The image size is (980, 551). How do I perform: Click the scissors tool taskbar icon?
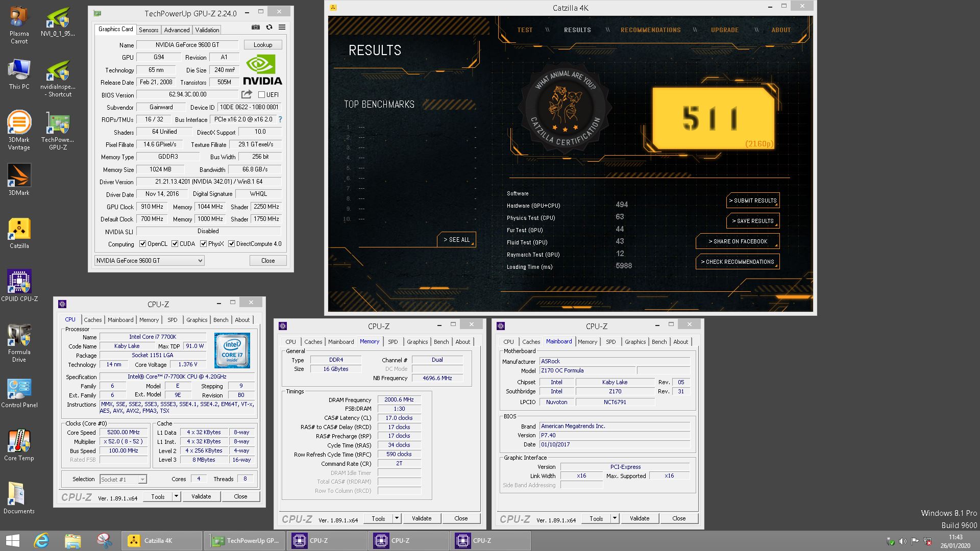104,541
